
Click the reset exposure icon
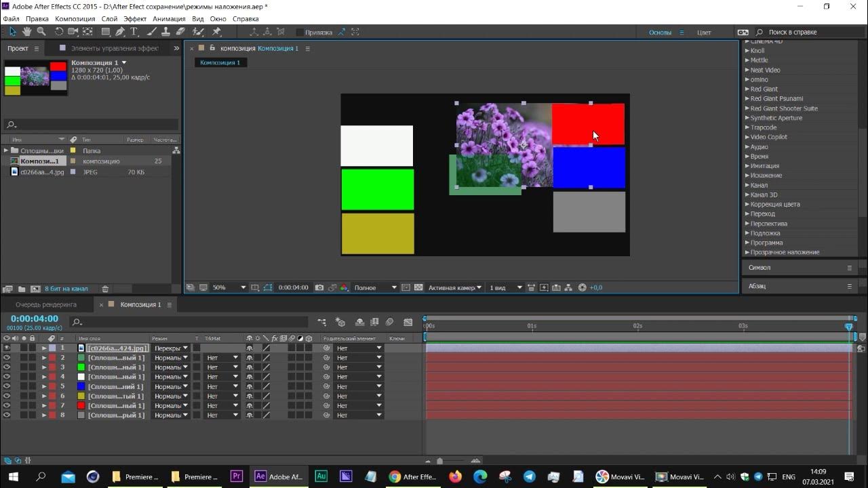[x=582, y=287]
